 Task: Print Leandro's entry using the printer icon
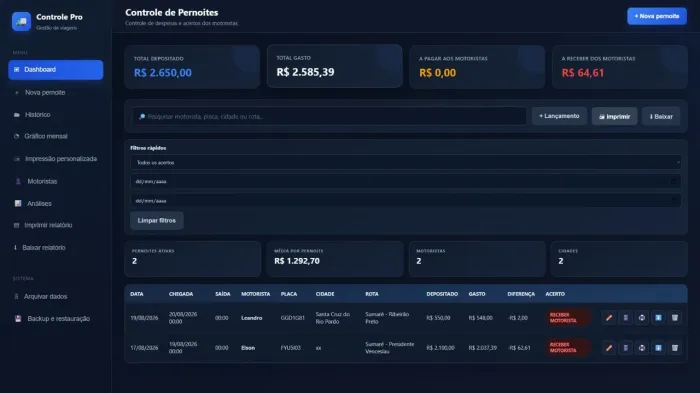(642, 318)
